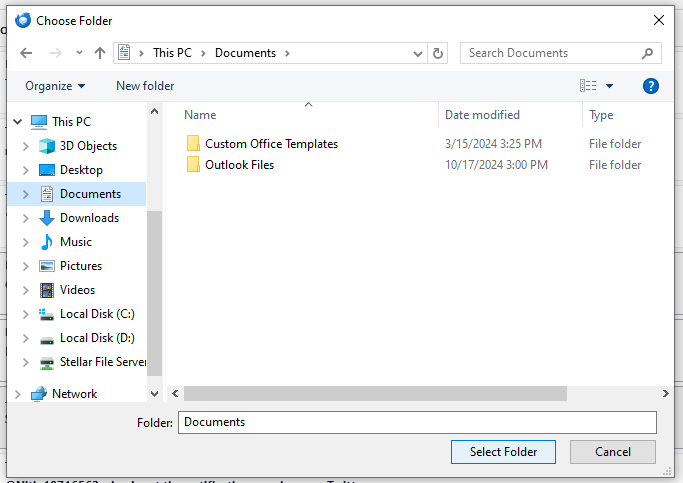Sort by the Date modified column header
683x483 pixels.
click(482, 115)
